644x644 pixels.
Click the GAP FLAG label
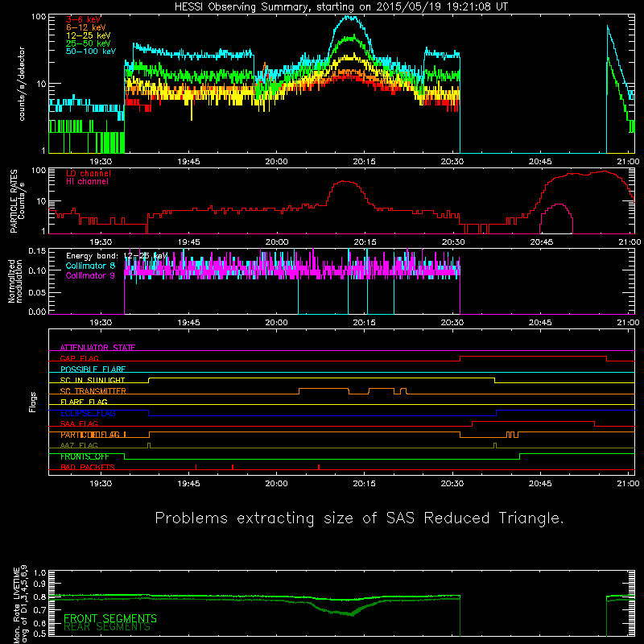(79, 358)
